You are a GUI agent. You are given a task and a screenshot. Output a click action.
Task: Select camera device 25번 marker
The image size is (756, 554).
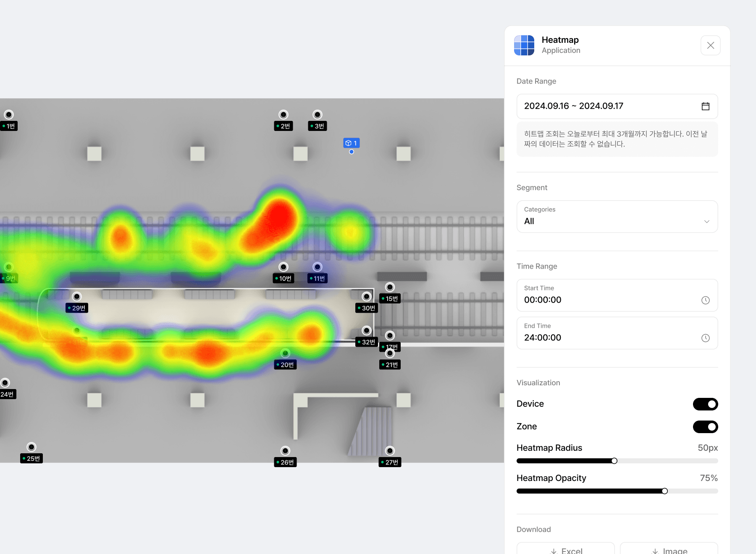(31, 447)
